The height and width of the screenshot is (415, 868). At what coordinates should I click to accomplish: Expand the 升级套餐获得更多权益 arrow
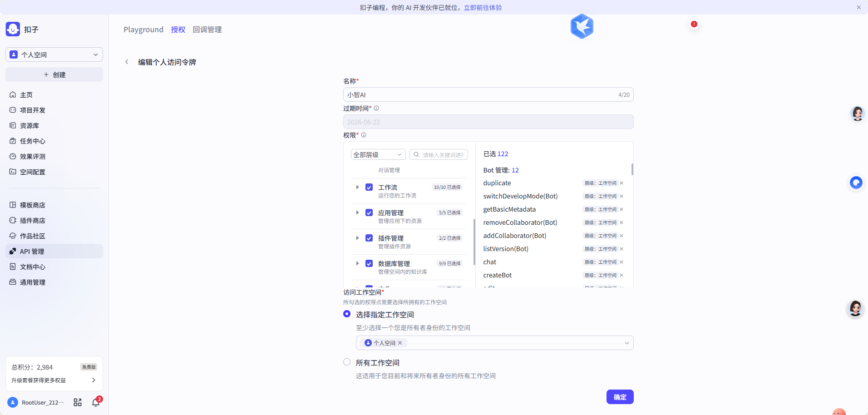pyautogui.click(x=94, y=380)
